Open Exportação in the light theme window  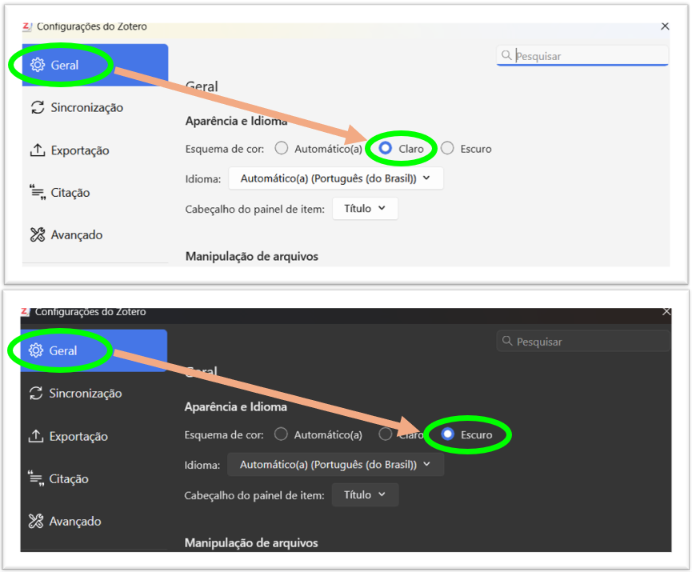[x=69, y=150]
